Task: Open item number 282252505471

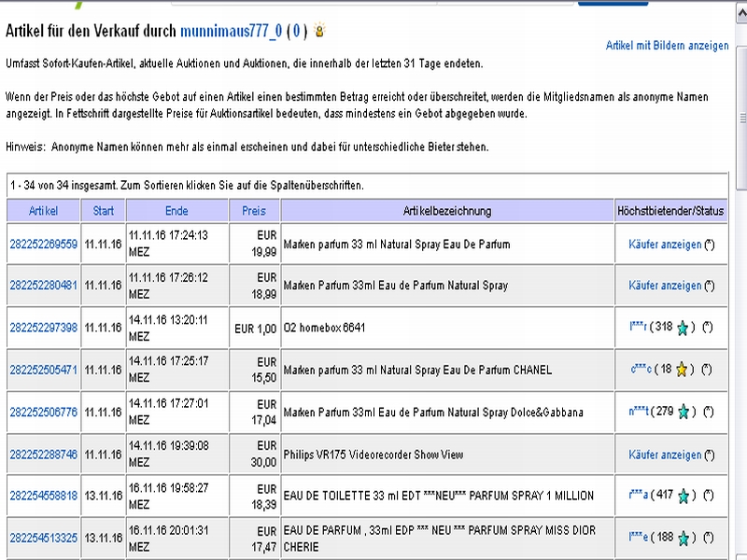Action: (x=43, y=370)
